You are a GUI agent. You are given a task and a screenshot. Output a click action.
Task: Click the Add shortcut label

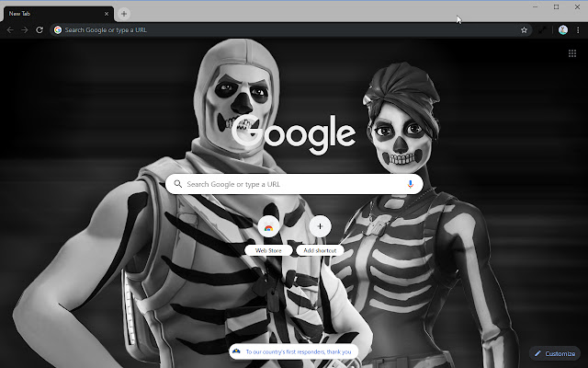pyautogui.click(x=321, y=250)
